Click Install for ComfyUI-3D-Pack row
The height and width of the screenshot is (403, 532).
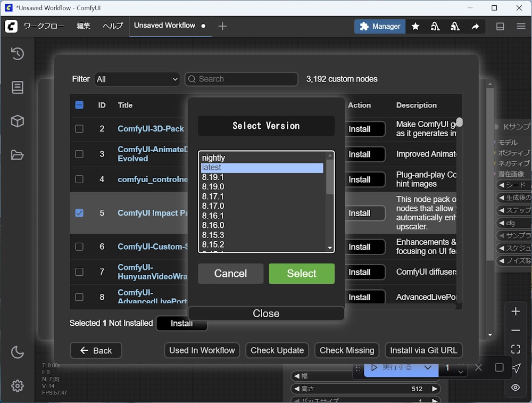(x=365, y=129)
